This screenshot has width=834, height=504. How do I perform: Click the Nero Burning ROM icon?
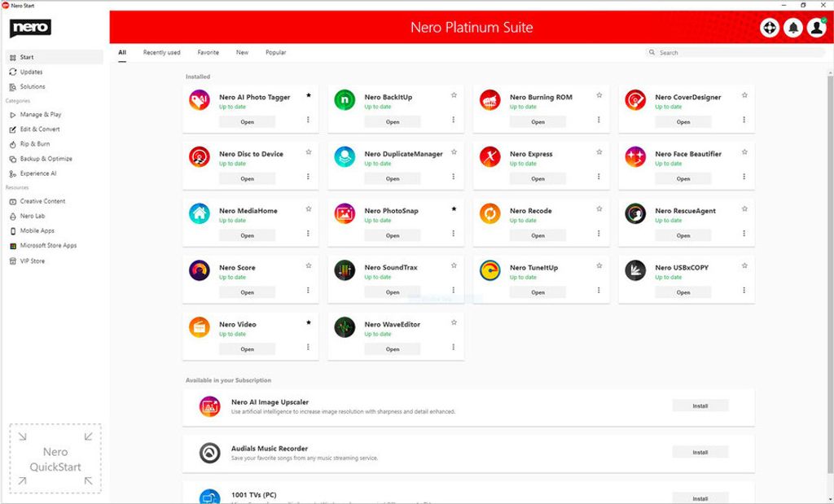489,100
